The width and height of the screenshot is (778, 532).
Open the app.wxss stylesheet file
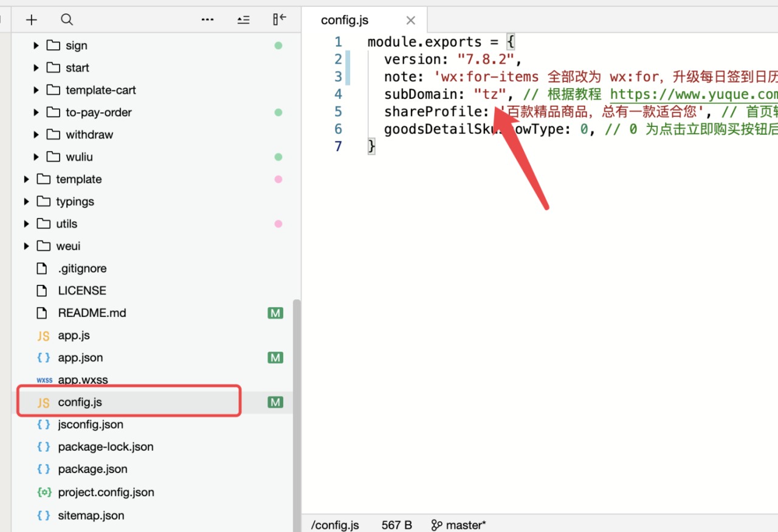(83, 380)
